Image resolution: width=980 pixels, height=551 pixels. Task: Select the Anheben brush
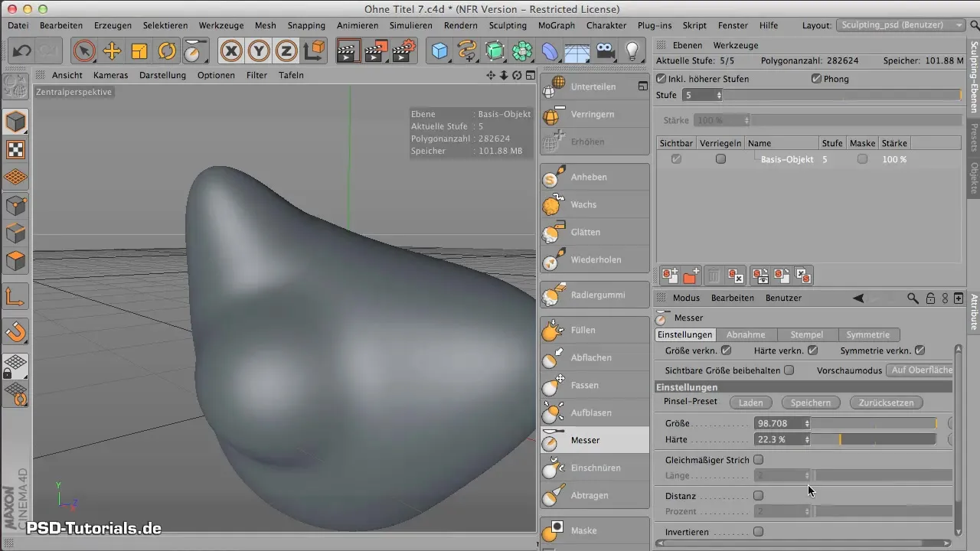[594, 177]
